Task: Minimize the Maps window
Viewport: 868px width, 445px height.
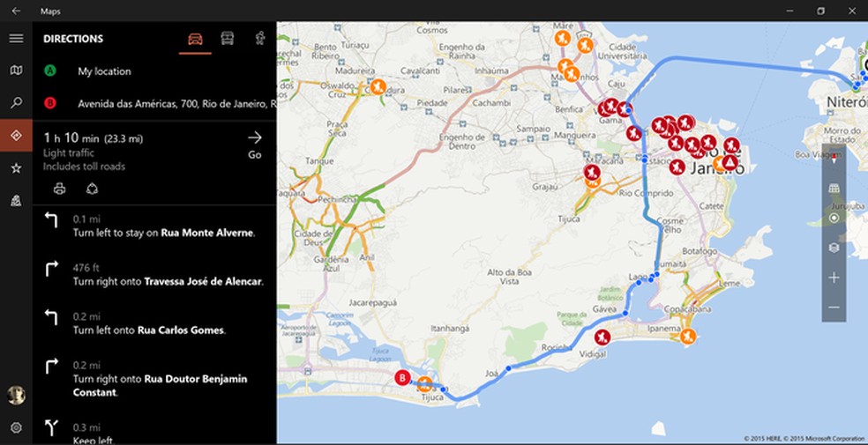Action: [789, 11]
